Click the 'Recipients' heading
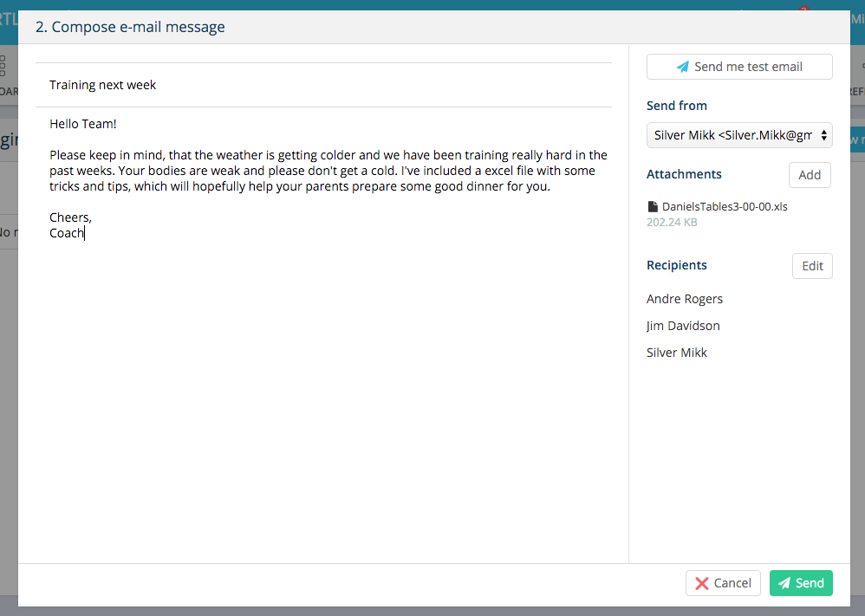 676,265
